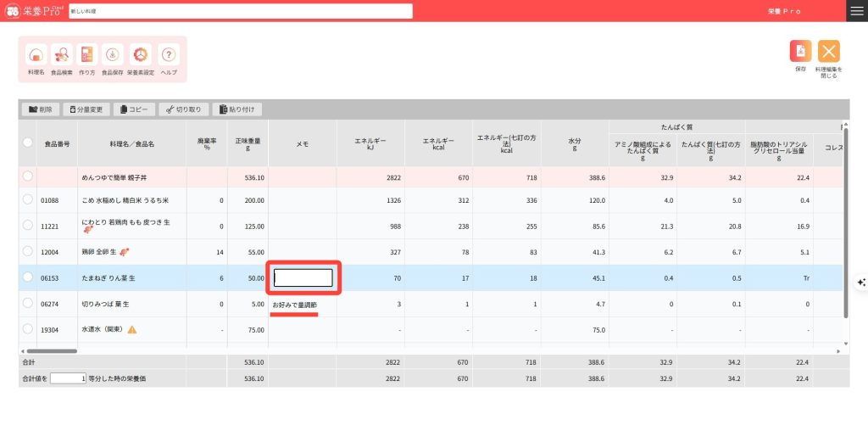868x431 pixels.
Task: Open the hamburger menu at top right
Action: pyautogui.click(x=857, y=11)
